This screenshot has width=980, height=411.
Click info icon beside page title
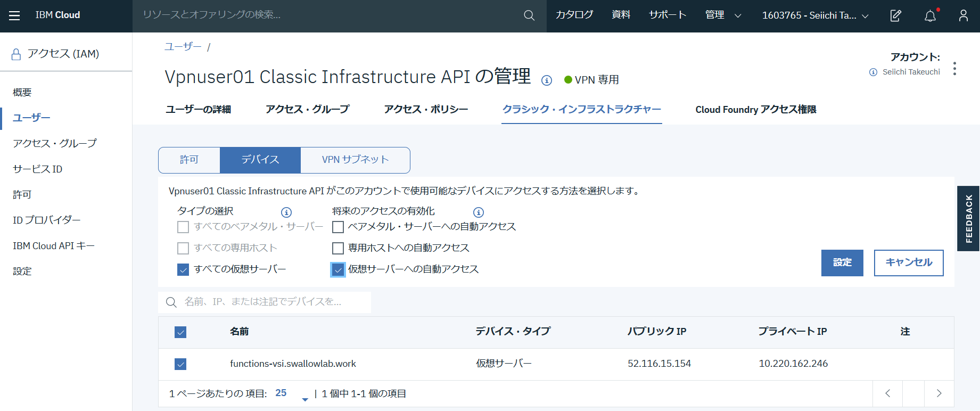(547, 80)
